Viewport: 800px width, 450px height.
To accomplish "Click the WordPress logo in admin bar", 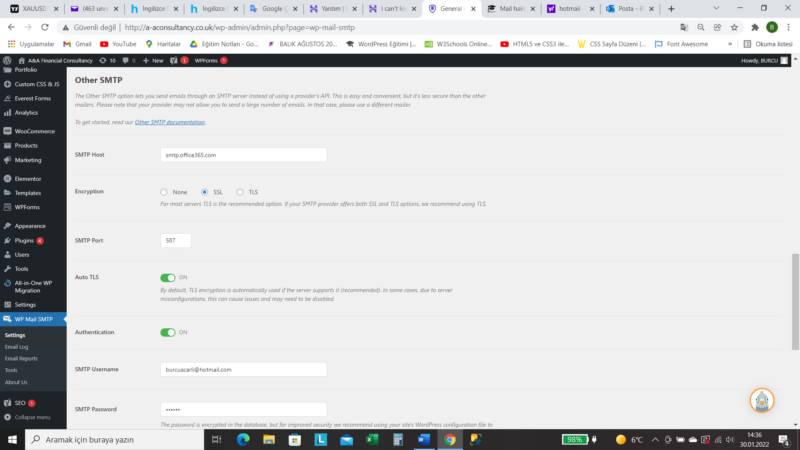I will click(7, 60).
